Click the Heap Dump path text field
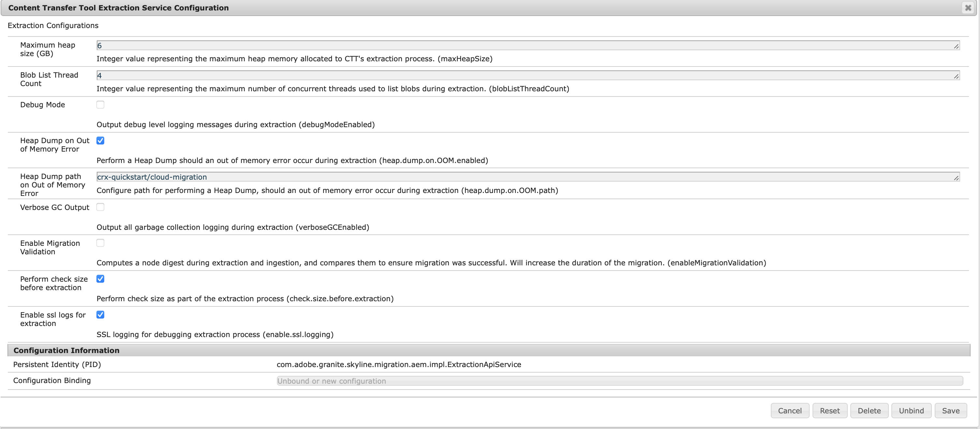The height and width of the screenshot is (429, 980). click(525, 177)
